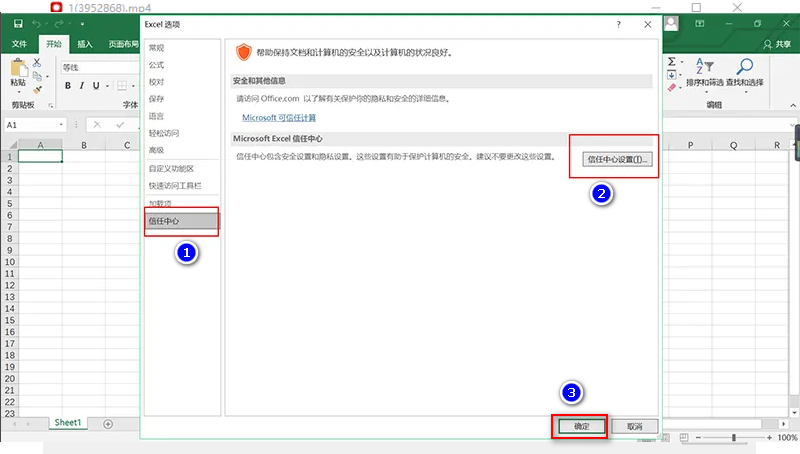Collapse the ribbon with the chevron arrow

(791, 105)
